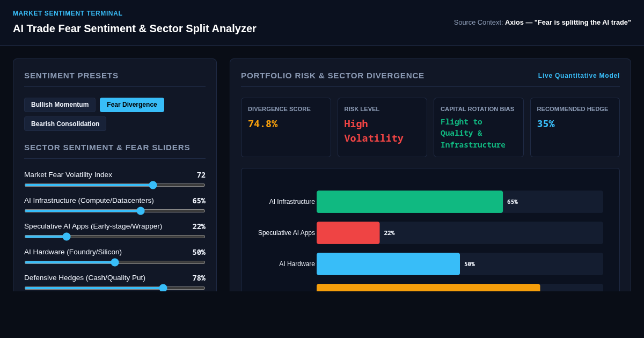644x338 pixels.
Task: Click the 22% label on the chart
Action: (389, 233)
